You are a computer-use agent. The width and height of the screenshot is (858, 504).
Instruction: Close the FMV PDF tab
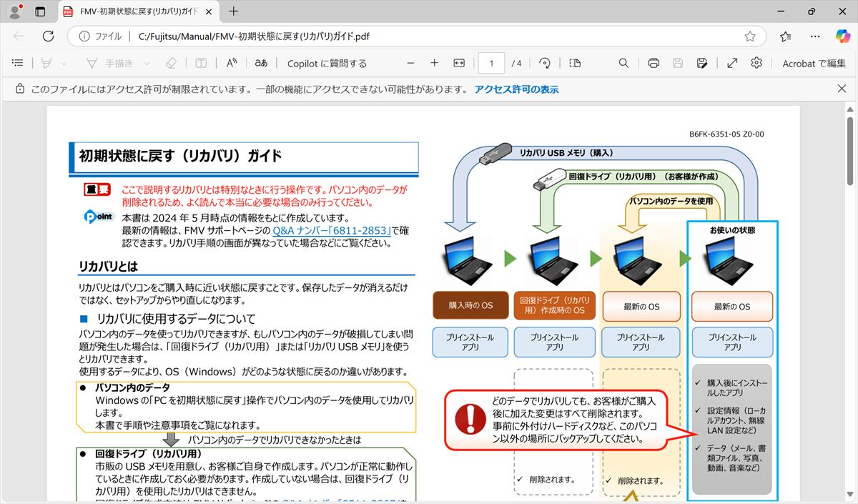(x=209, y=11)
